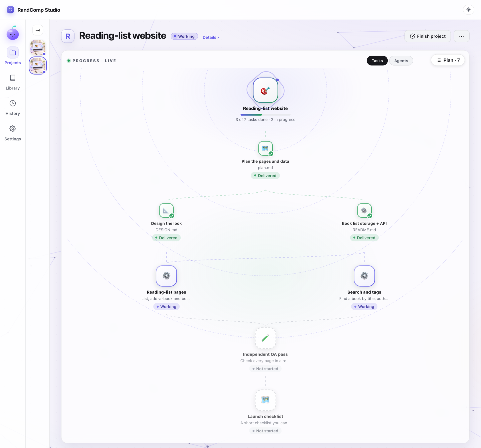This screenshot has height=448, width=481.
Task: Click the PROGRESS · LIVE label
Action: 94,61
